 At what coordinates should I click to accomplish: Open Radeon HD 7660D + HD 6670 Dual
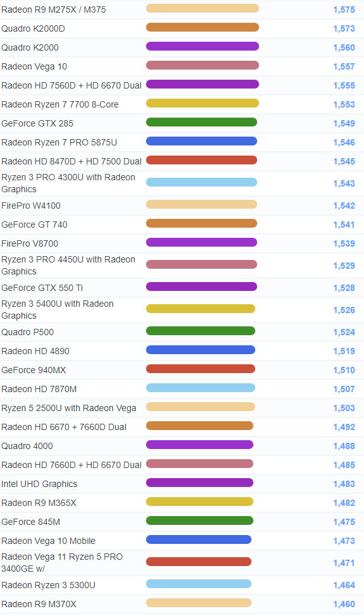pyautogui.click(x=71, y=465)
